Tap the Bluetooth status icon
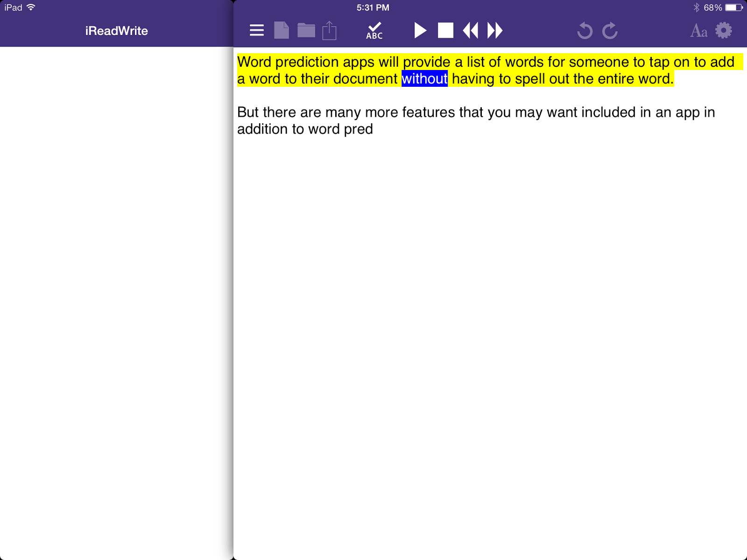 pyautogui.click(x=696, y=7)
